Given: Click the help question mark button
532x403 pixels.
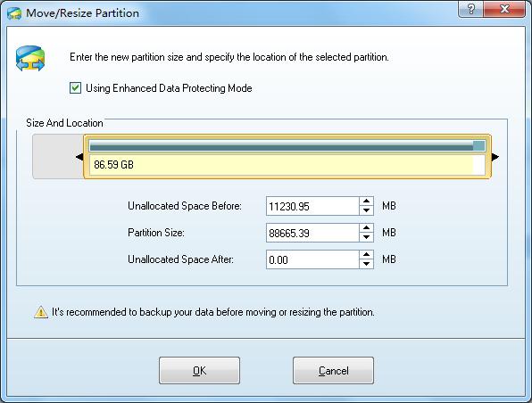Looking at the screenshot, I should pos(471,9).
